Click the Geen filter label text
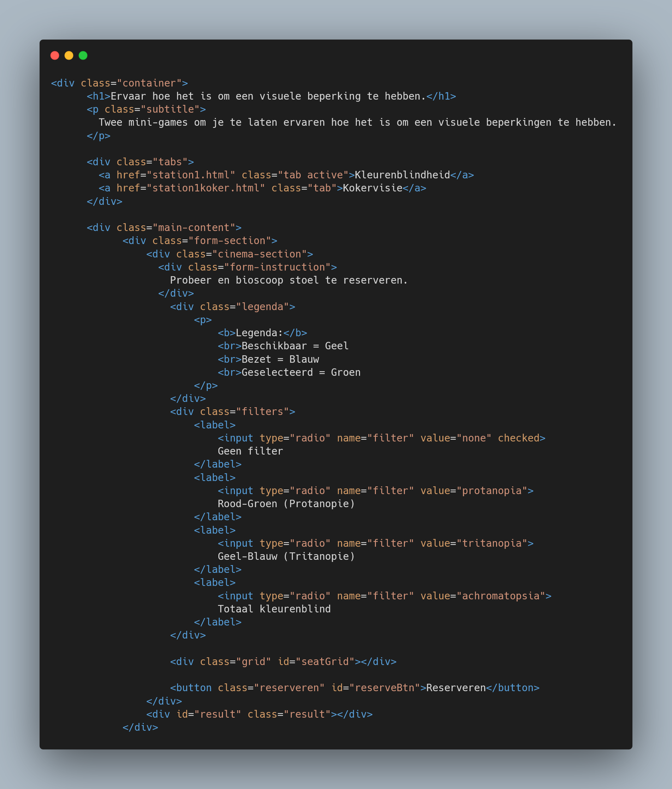Screen dimensions: 672x789 250,451
